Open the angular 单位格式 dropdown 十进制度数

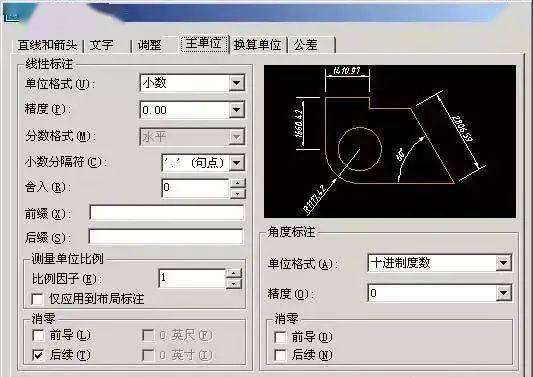pyautogui.click(x=503, y=263)
